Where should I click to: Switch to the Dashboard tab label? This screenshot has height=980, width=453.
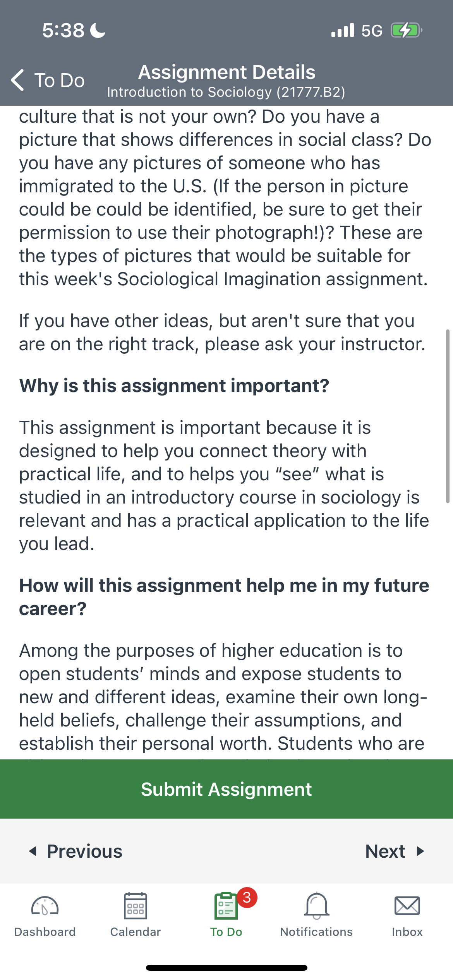point(45,932)
